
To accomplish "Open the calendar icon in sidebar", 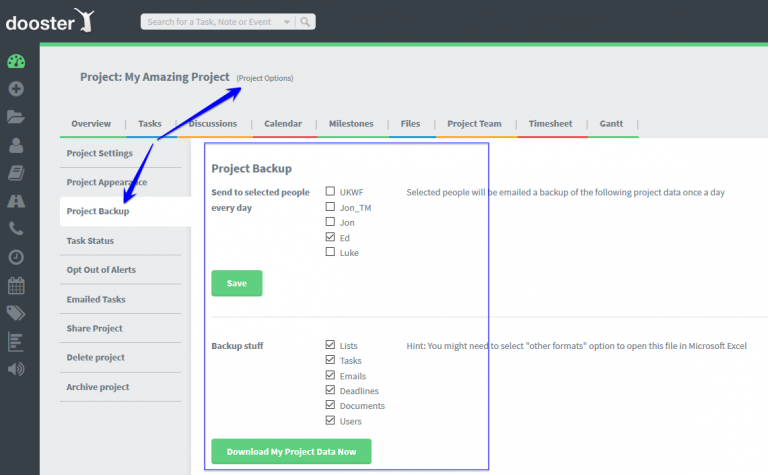I will 16,285.
